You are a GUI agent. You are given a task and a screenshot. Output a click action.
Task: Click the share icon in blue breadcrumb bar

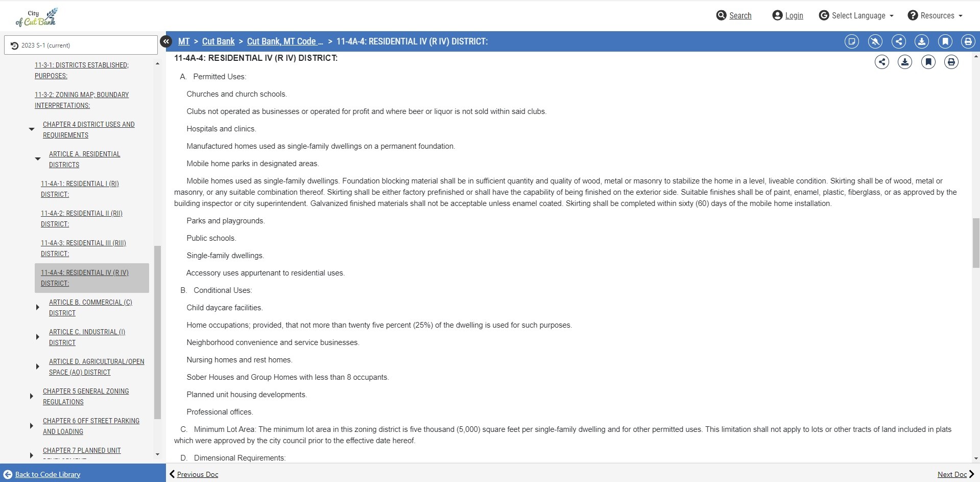pyautogui.click(x=898, y=41)
